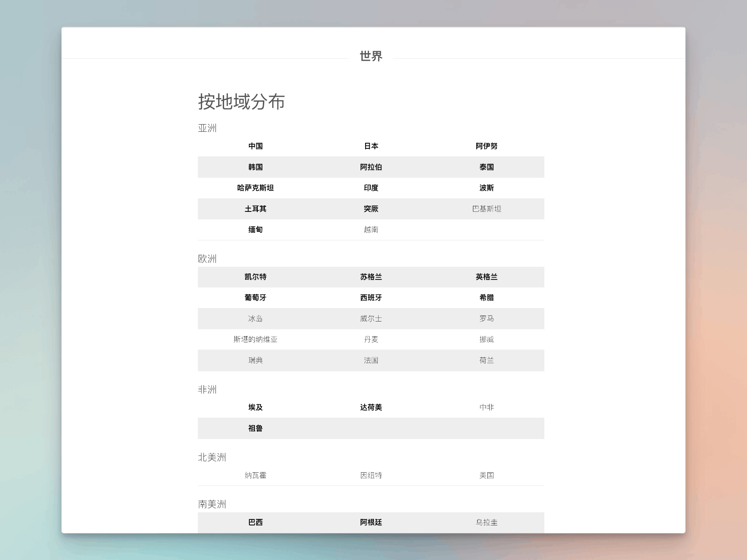Open the 中国 link
The image size is (747, 560).
pyautogui.click(x=255, y=146)
